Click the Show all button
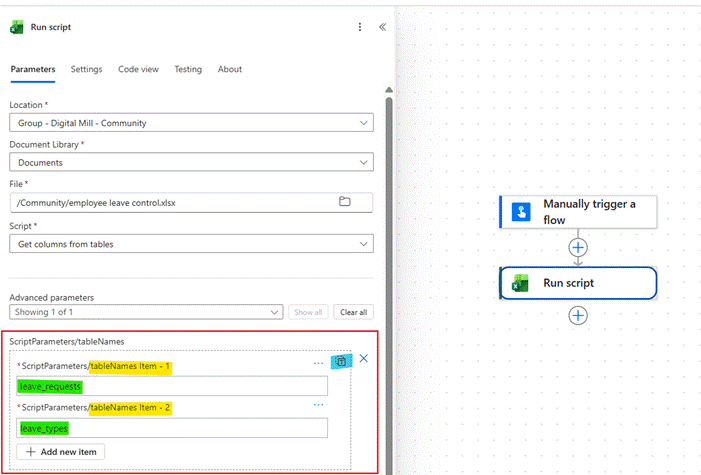 308,312
